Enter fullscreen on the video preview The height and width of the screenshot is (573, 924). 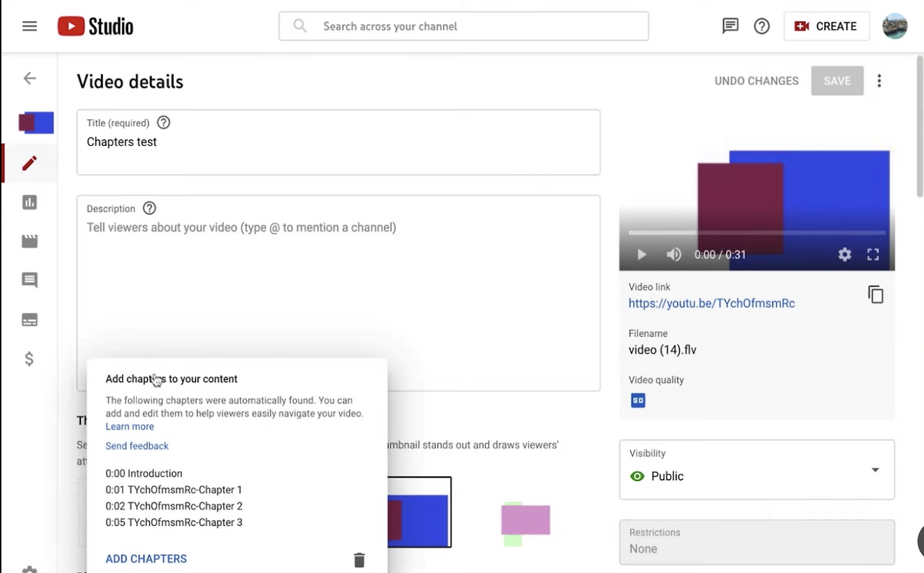click(873, 255)
